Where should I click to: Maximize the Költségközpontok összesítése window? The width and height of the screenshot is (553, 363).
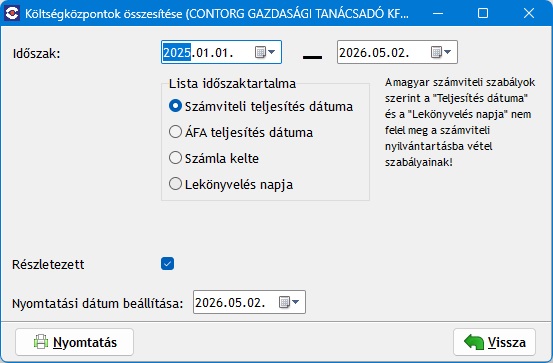[x=483, y=13]
